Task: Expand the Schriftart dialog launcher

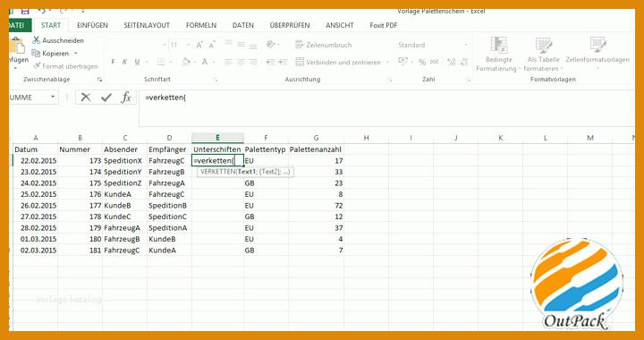Action: point(216,80)
